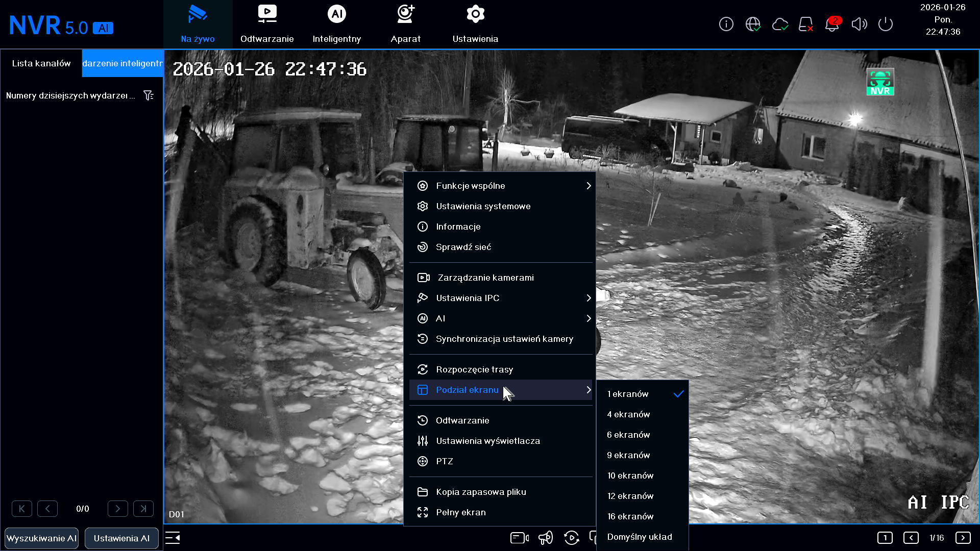Expand Podział ekranu submenu

(x=501, y=390)
